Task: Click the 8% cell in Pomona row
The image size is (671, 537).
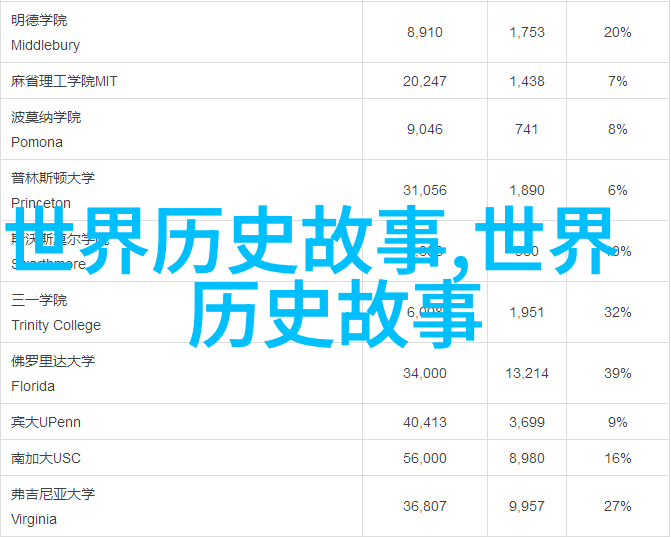Action: click(618, 130)
